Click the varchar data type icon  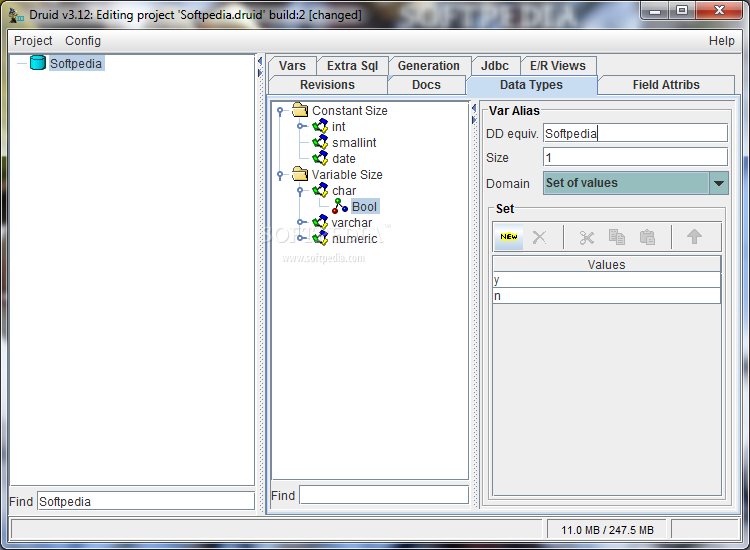pyautogui.click(x=320, y=222)
